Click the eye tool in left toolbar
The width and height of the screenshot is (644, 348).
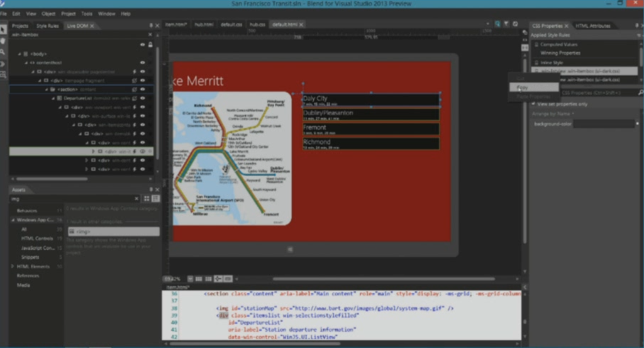3,64
